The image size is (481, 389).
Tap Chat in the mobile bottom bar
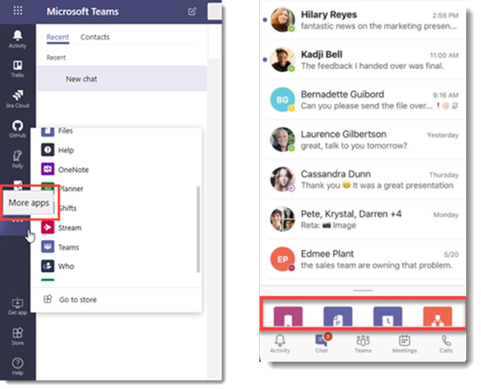(322, 344)
